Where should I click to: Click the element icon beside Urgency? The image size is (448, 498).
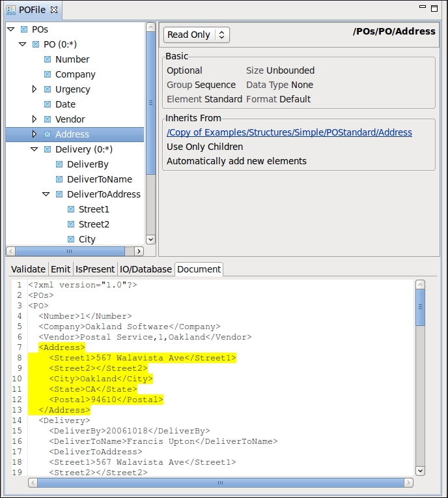pyautogui.click(x=48, y=89)
